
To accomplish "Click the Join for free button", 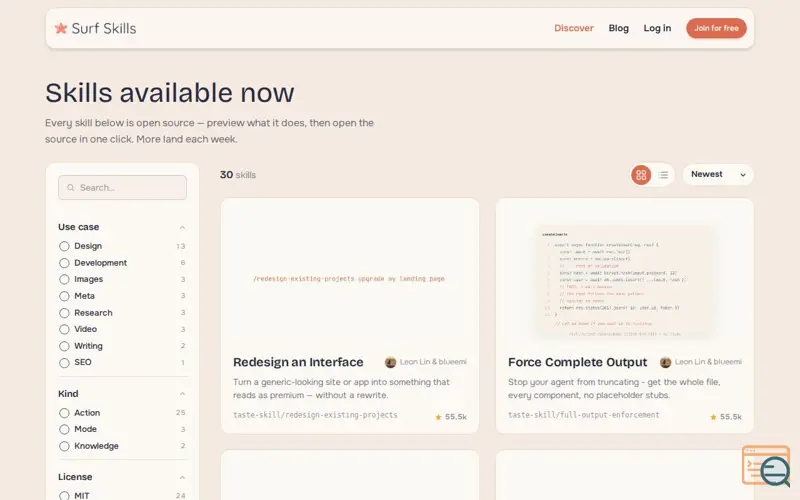I will 716,28.
